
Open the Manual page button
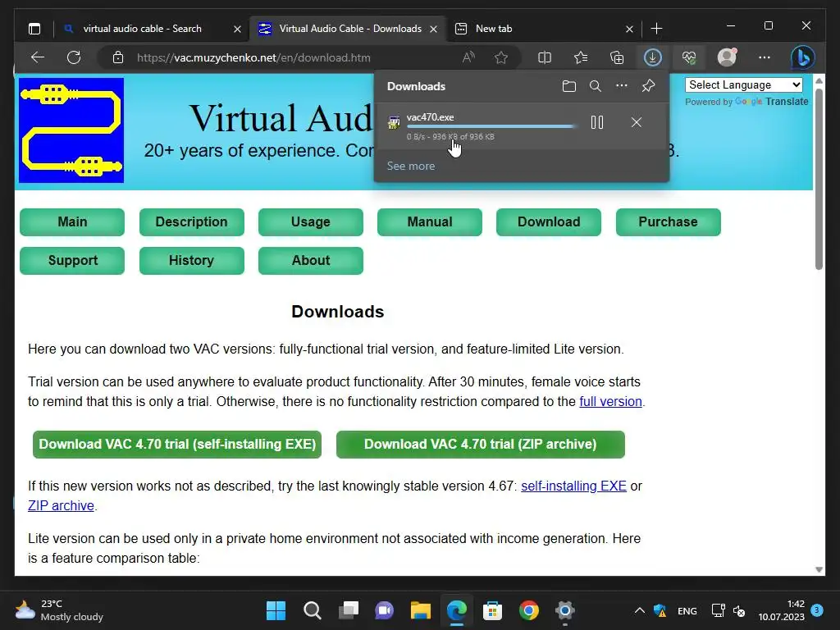tap(430, 221)
